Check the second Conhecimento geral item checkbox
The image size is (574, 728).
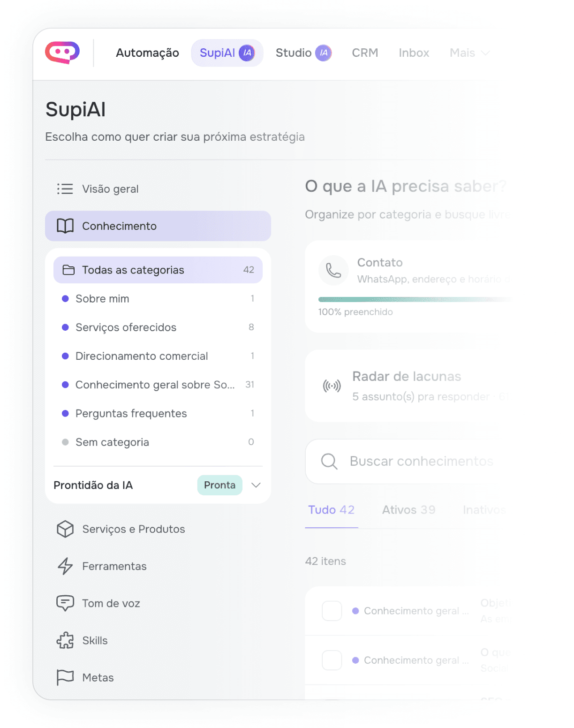(332, 660)
